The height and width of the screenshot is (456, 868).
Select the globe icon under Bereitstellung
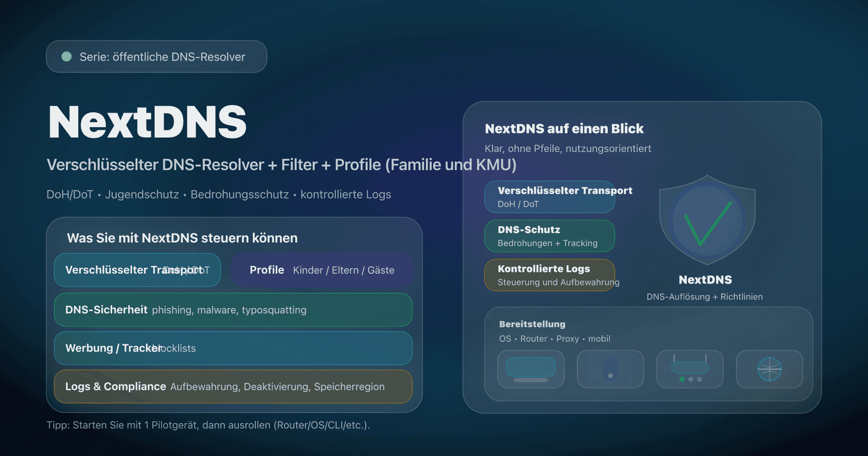click(x=769, y=369)
